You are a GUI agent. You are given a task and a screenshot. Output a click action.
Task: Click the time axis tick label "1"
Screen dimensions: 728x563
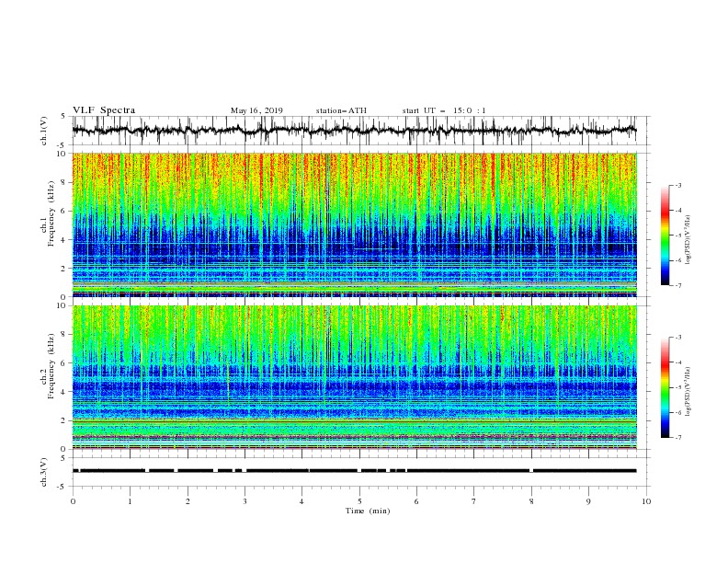point(130,501)
